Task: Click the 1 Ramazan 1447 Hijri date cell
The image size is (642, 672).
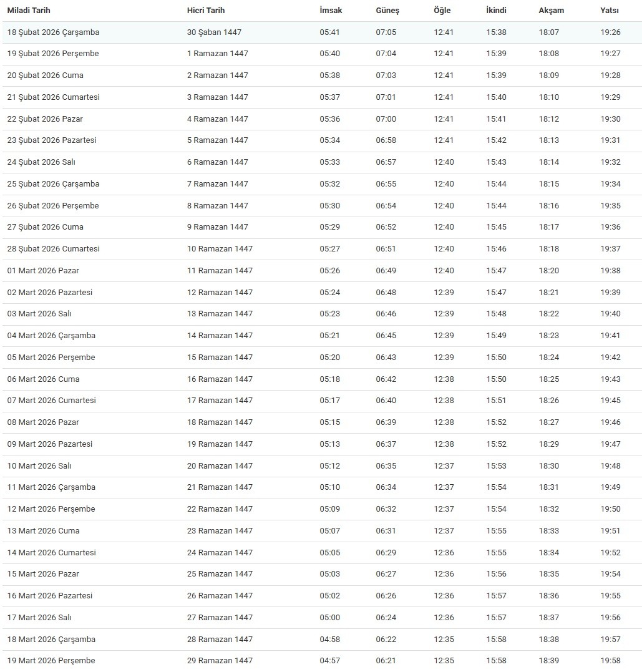Action: 217,54
